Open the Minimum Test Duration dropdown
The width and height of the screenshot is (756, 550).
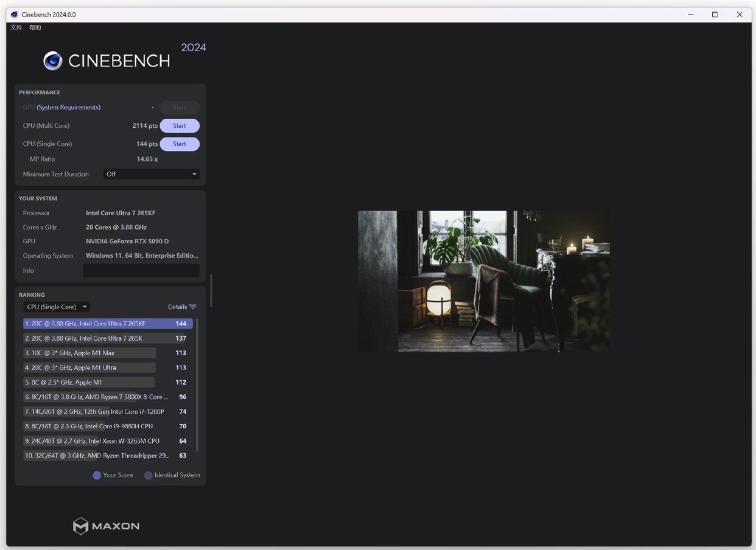(152, 174)
